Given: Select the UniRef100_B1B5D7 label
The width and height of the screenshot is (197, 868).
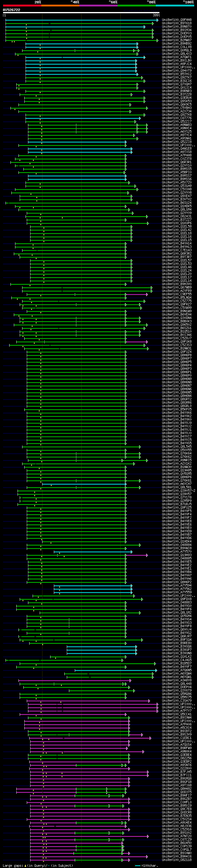Looking at the screenshot, I should [x=177, y=663].
